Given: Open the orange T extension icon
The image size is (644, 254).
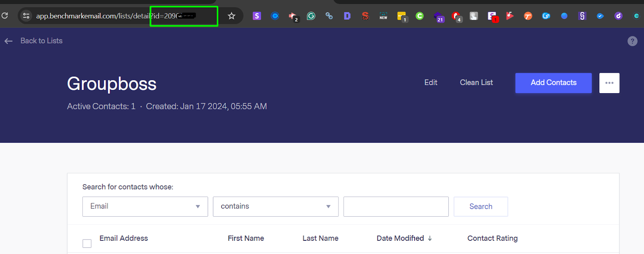Looking at the screenshot, I should [x=528, y=16].
